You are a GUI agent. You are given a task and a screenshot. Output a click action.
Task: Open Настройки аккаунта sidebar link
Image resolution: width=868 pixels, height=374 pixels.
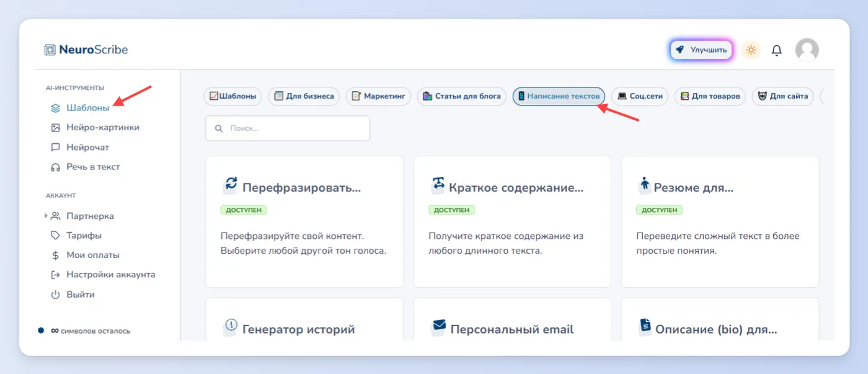coord(111,275)
